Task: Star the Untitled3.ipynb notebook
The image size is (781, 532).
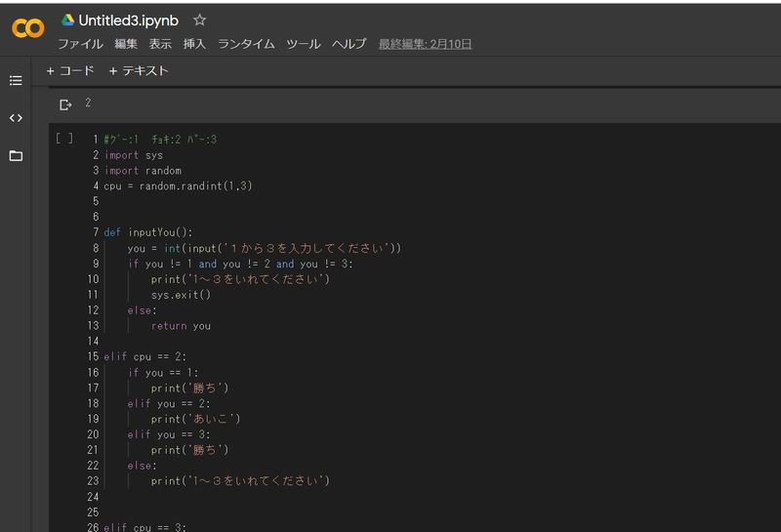Action: pos(199,20)
